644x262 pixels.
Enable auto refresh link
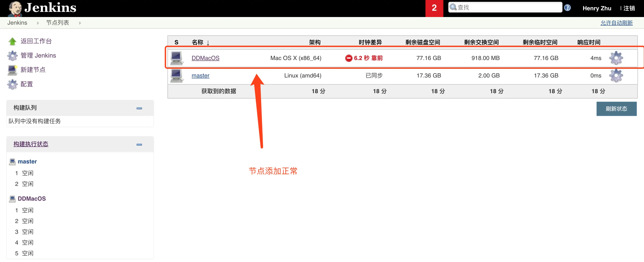[x=616, y=23]
